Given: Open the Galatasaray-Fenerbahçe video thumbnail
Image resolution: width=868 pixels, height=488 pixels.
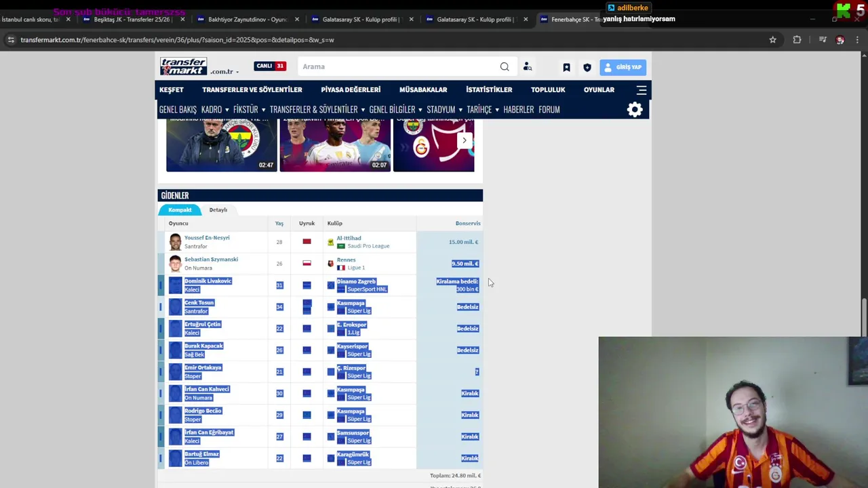Looking at the screenshot, I should coord(434,145).
